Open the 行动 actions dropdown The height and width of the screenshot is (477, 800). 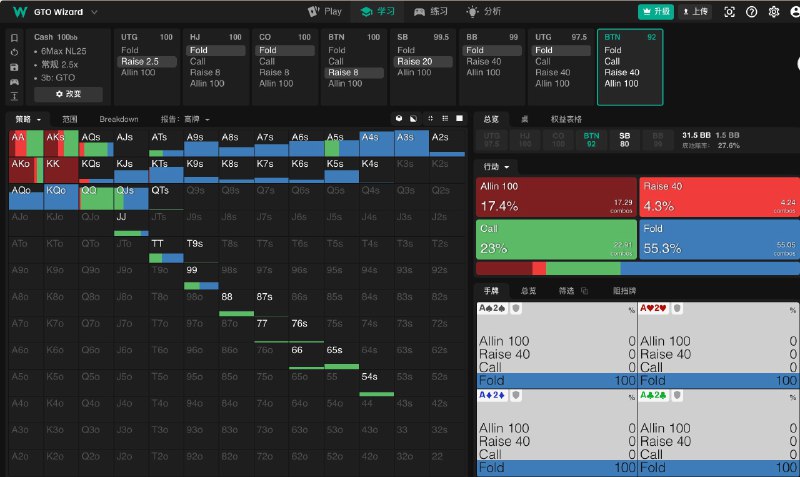click(496, 166)
